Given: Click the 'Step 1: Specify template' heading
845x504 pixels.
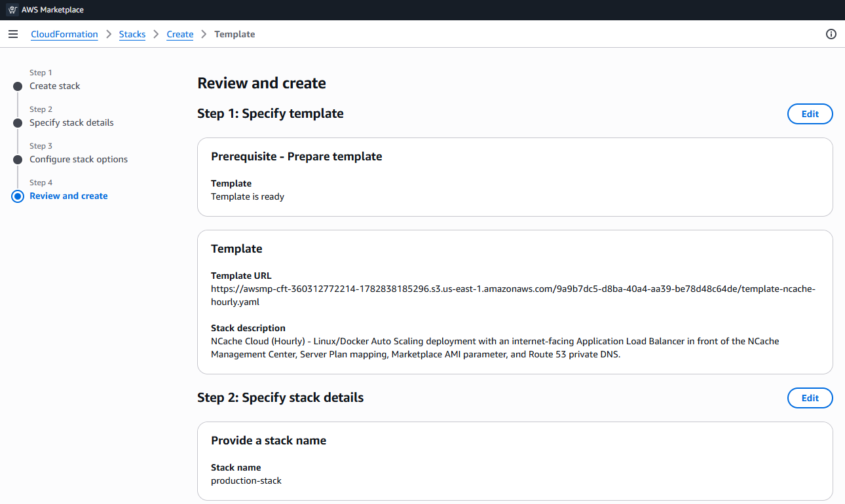Looking at the screenshot, I should pos(271,114).
